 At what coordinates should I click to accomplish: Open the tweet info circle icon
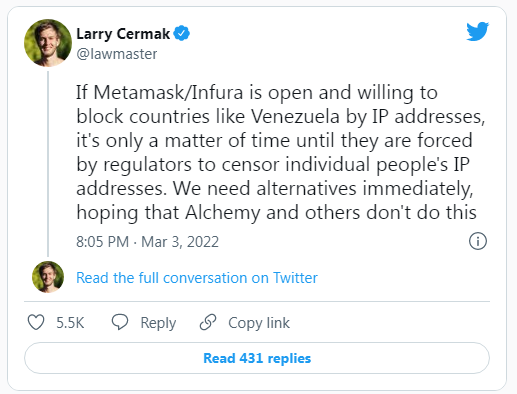click(478, 241)
